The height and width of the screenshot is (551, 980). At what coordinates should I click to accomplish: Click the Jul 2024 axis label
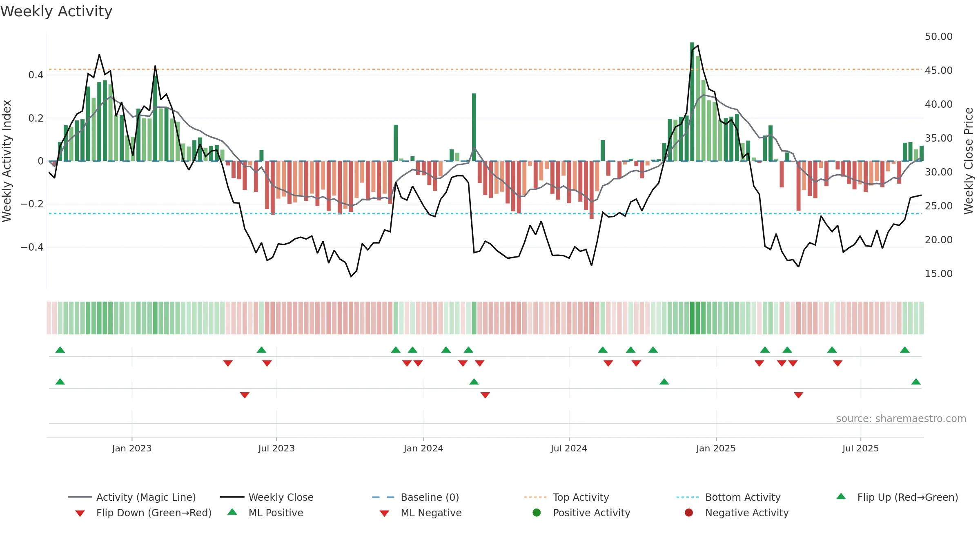pyautogui.click(x=569, y=448)
